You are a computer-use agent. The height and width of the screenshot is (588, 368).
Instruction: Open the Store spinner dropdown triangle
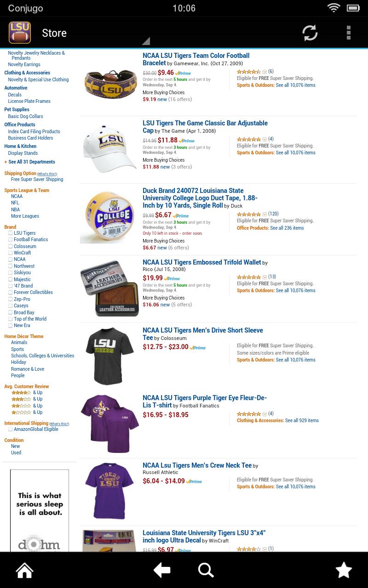tap(146, 41)
